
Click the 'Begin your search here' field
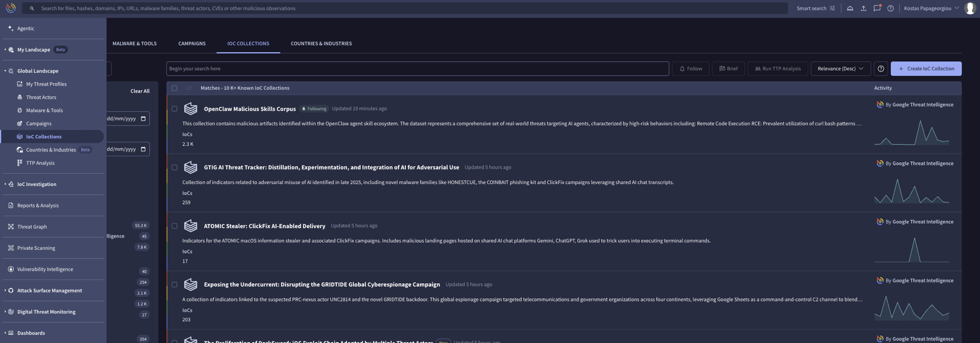[x=417, y=69]
